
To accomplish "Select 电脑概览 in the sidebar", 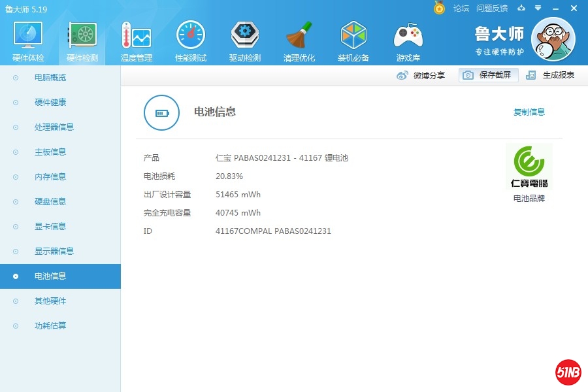I will click(50, 78).
